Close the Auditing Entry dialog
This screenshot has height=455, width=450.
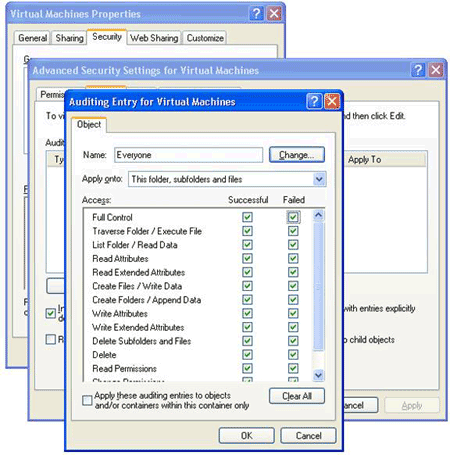(x=332, y=101)
